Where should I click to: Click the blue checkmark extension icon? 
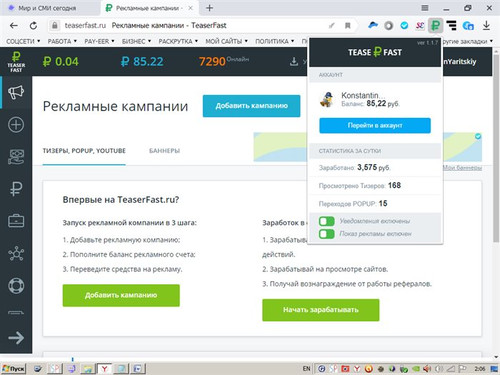pos(404,26)
